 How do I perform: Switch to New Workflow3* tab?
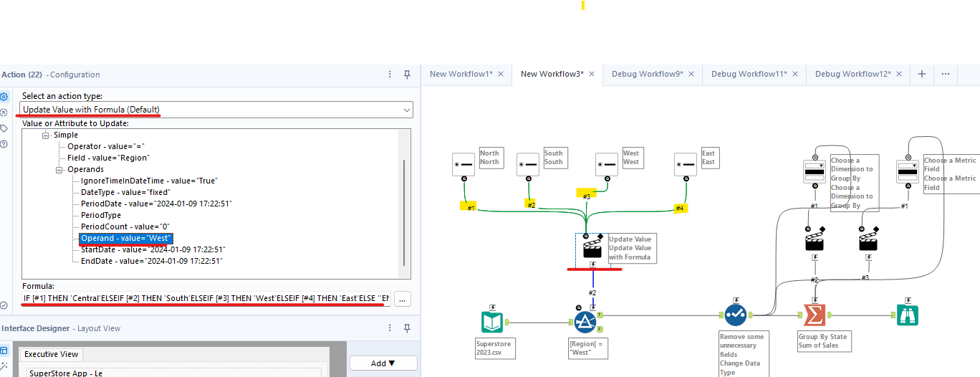coord(552,74)
